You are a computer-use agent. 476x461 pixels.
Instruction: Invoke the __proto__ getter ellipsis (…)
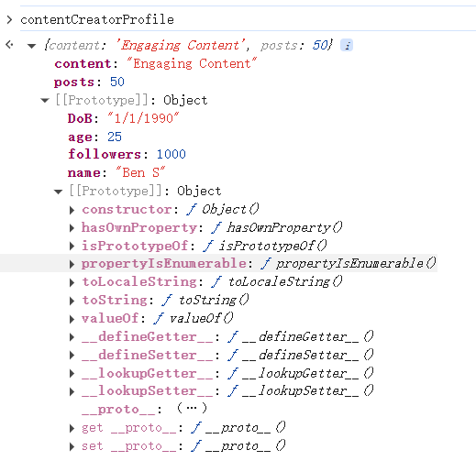[x=192, y=408]
